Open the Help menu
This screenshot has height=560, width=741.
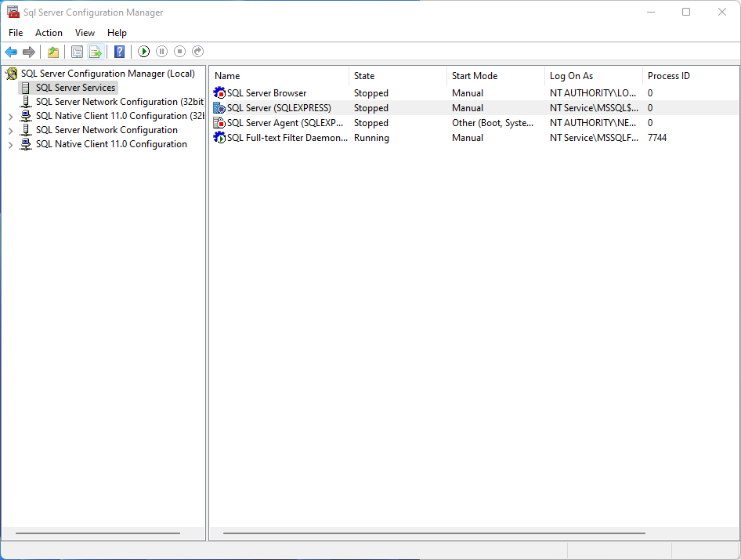pyautogui.click(x=117, y=33)
